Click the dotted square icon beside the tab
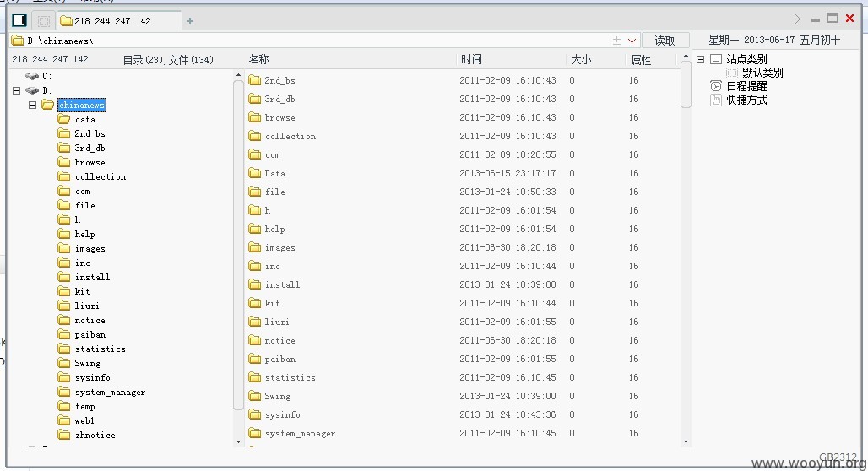 click(x=44, y=21)
